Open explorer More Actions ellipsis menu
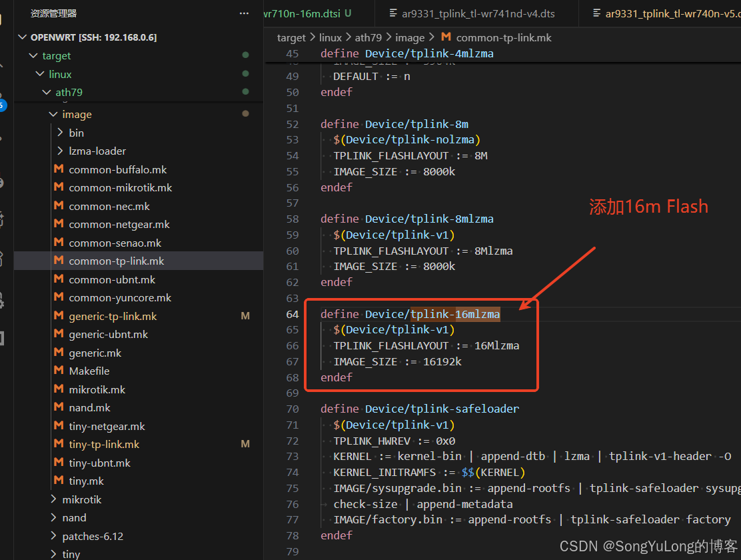The width and height of the screenshot is (741, 560). tap(244, 13)
